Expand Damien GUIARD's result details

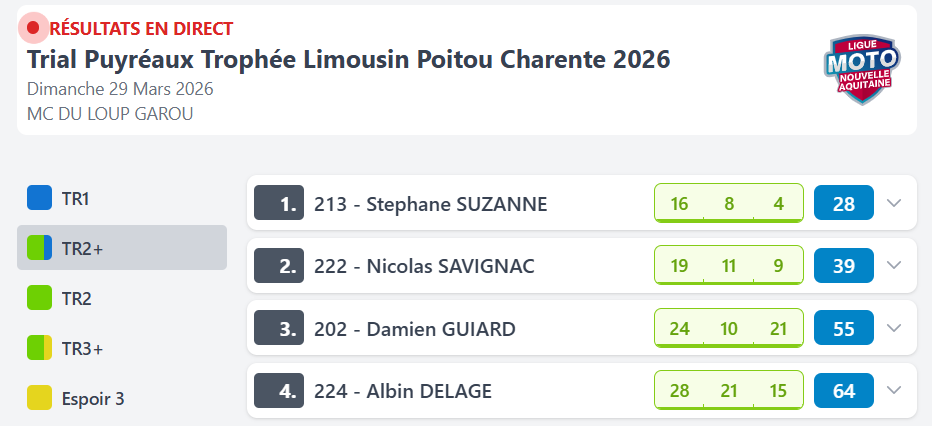[894, 328]
